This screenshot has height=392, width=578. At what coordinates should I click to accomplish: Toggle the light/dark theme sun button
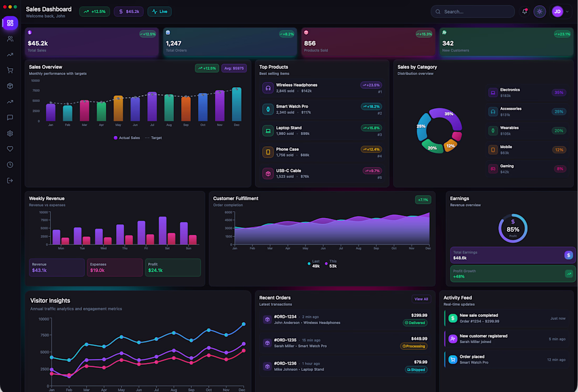(x=540, y=12)
